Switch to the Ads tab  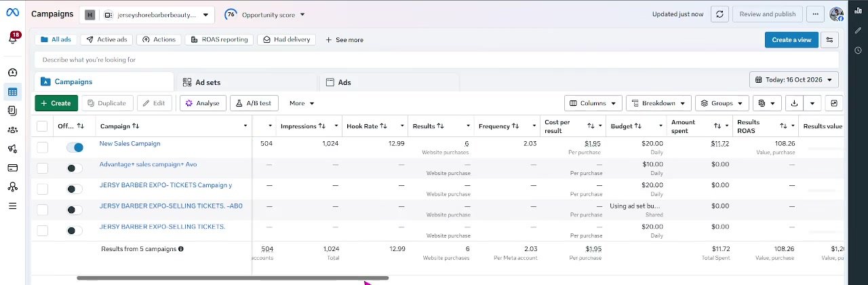point(389,82)
